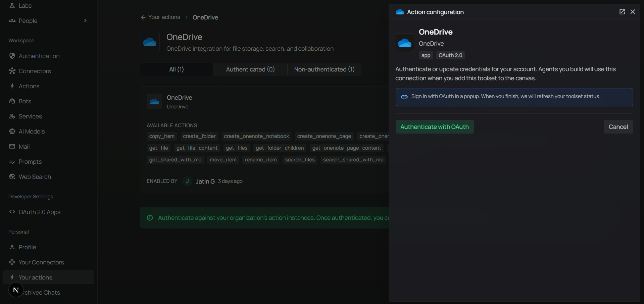This screenshot has width=644, height=304.
Task: Close the Action configuration panel
Action: [x=633, y=11]
